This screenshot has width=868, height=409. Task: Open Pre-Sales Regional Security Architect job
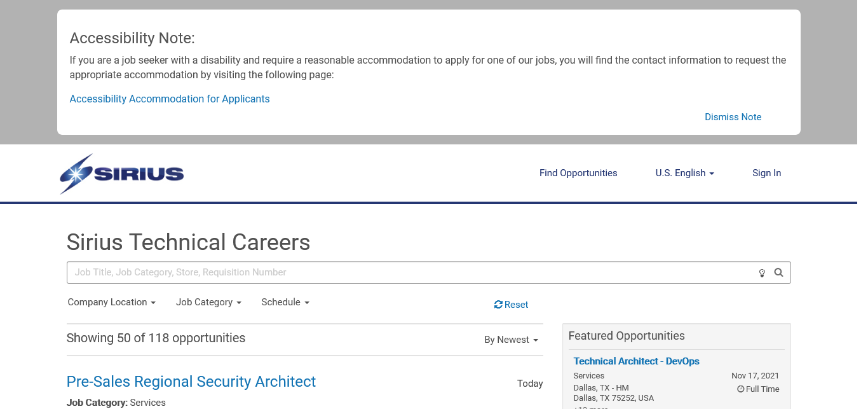[x=191, y=382]
